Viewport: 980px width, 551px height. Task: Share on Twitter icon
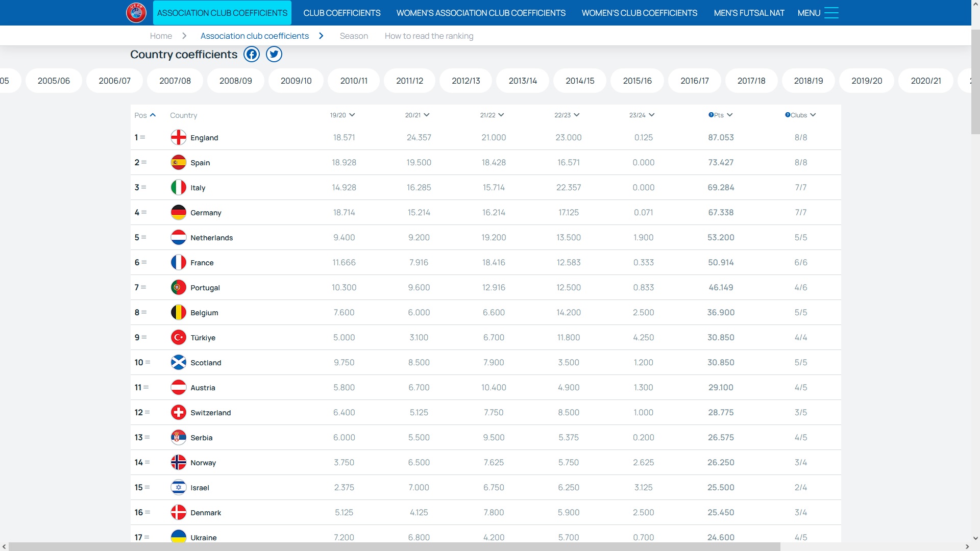(x=274, y=54)
